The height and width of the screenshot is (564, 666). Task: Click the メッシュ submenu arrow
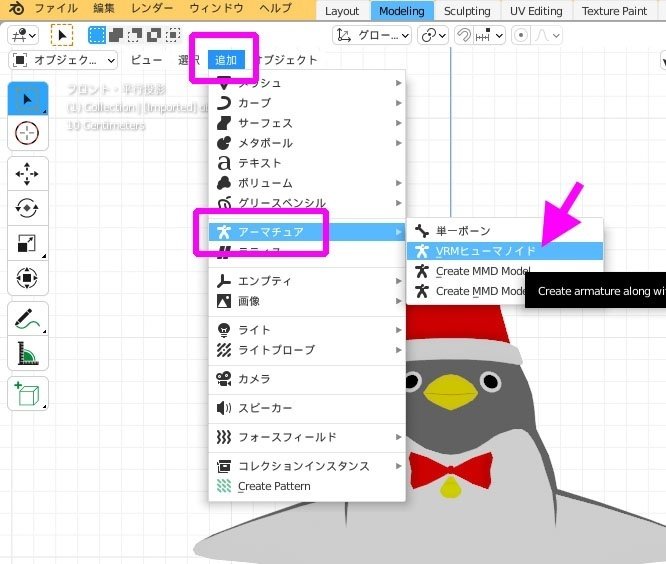[398, 83]
